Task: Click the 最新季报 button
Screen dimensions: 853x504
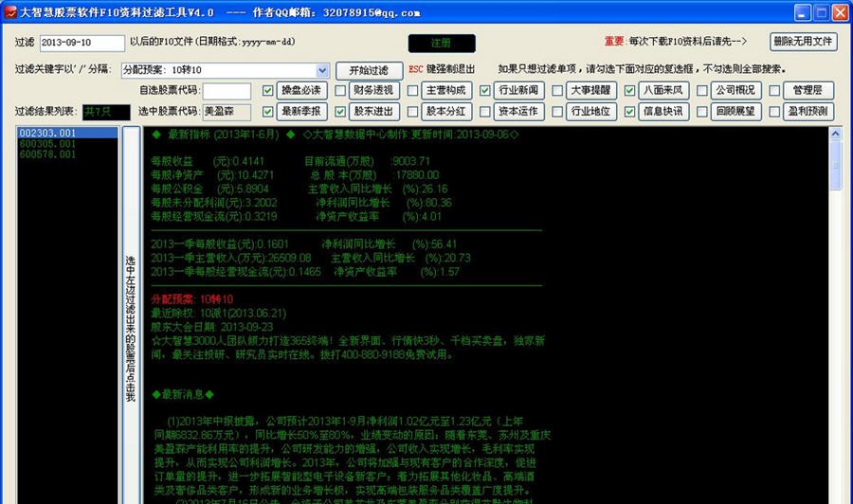Action: tap(301, 112)
